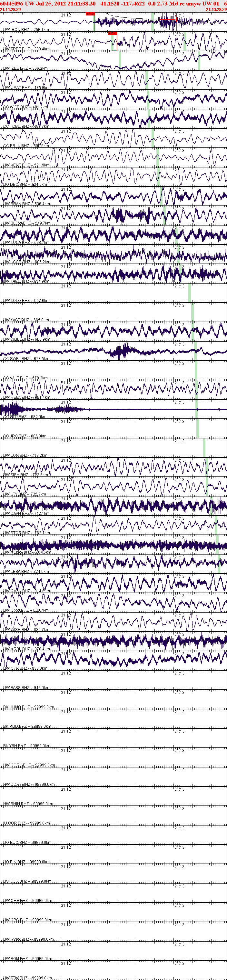Click the end time 21:13:28.29 label

216,9
